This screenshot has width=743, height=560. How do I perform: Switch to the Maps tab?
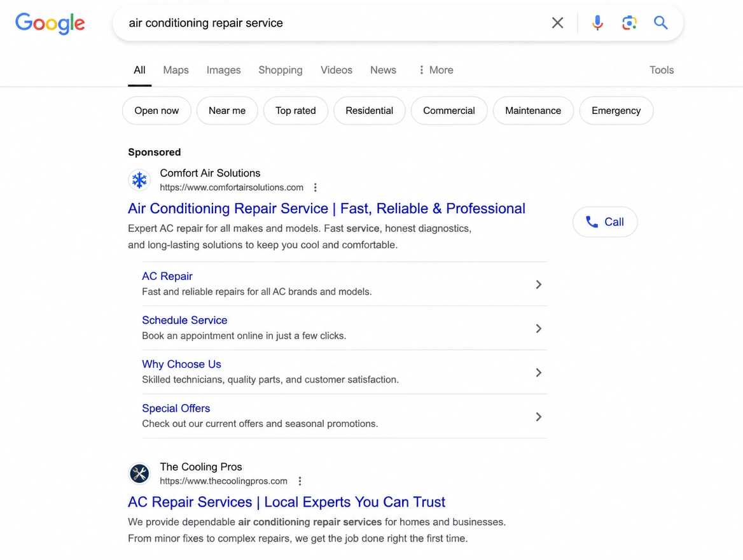[176, 70]
